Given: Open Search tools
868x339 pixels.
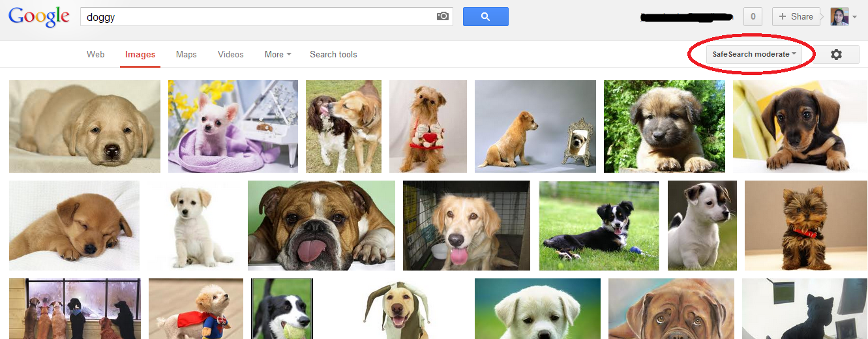Looking at the screenshot, I should coord(333,55).
